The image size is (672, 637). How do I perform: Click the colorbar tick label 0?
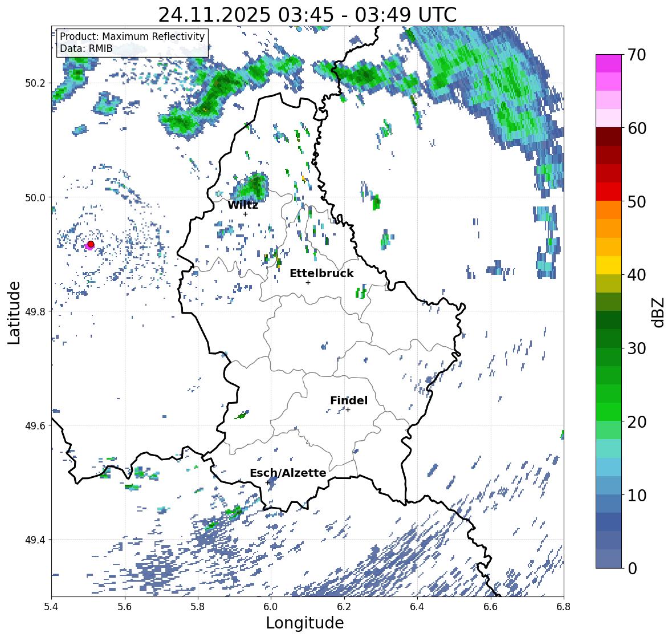point(632,569)
